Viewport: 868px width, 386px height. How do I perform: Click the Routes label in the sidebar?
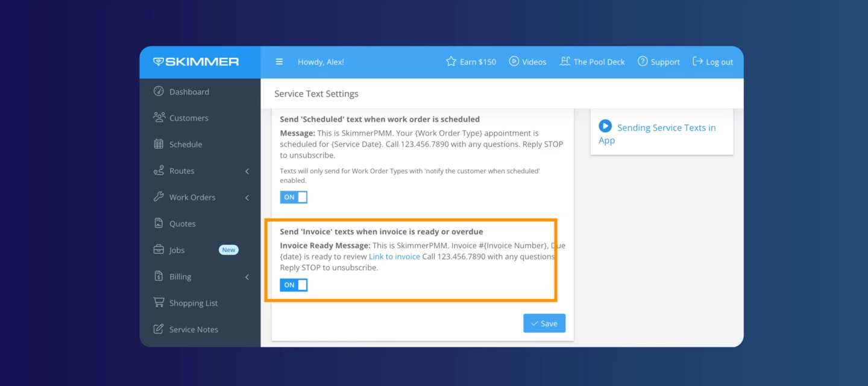tap(182, 171)
